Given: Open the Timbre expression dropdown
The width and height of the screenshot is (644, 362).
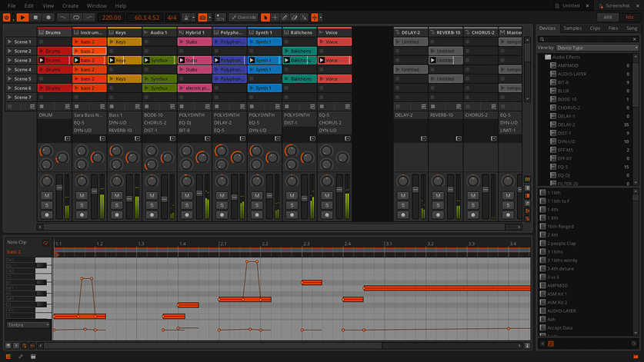Looking at the screenshot, I should (x=28, y=325).
